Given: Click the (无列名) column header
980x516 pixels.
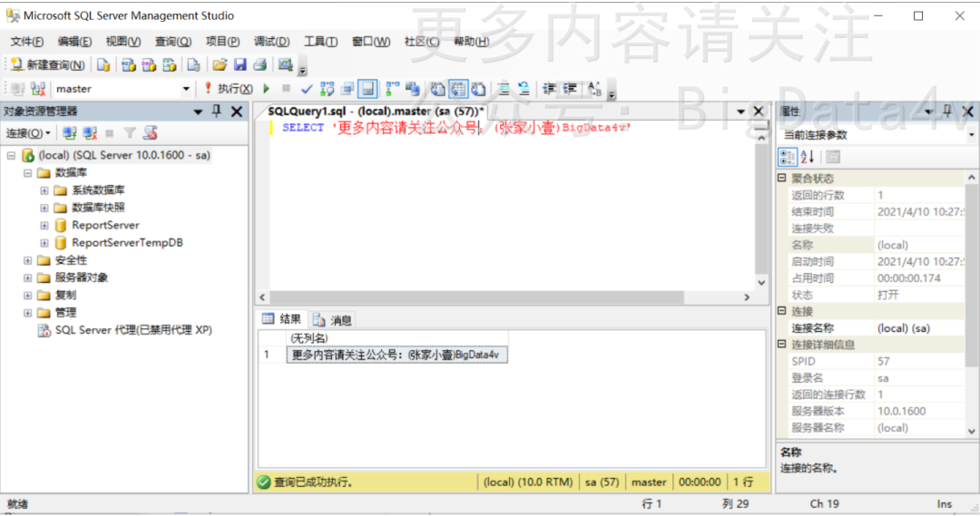Looking at the screenshot, I should [x=397, y=338].
